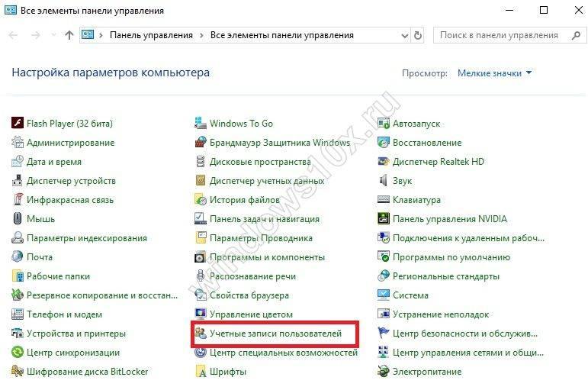Open Панель задач и навигация link
This screenshot has width=588, height=390.
pos(265,219)
